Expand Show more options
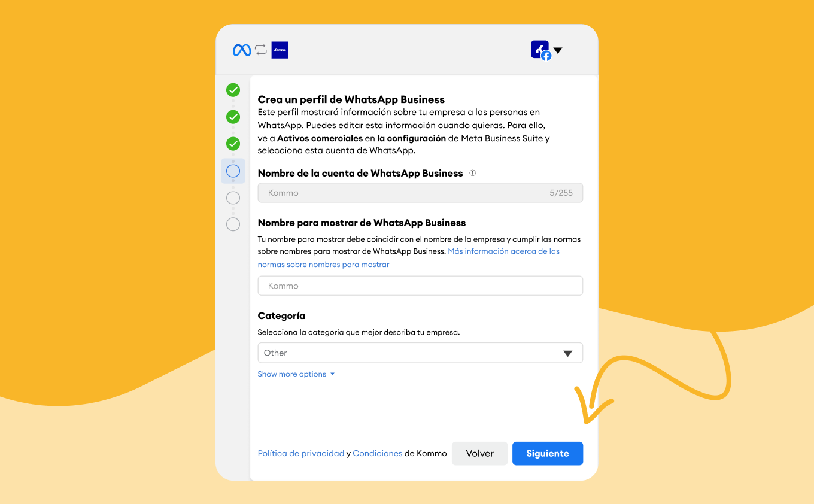This screenshot has height=504, width=814. (x=296, y=374)
